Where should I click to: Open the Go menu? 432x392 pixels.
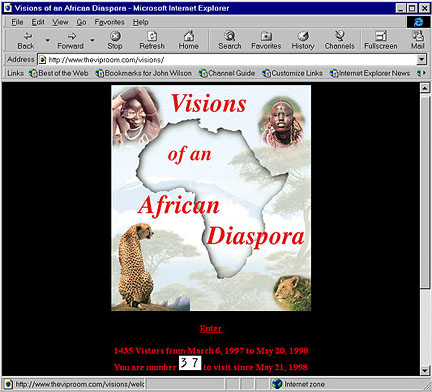(x=81, y=22)
